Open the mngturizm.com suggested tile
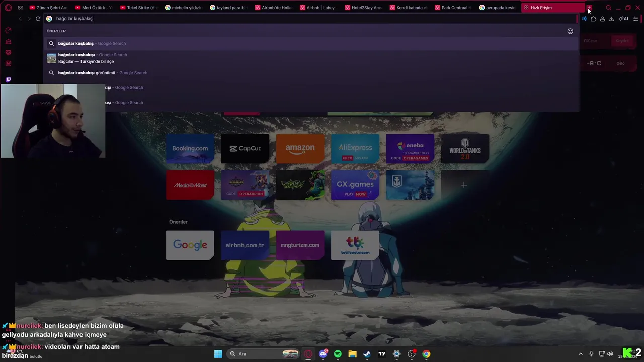This screenshot has width=644, height=362. (x=300, y=245)
